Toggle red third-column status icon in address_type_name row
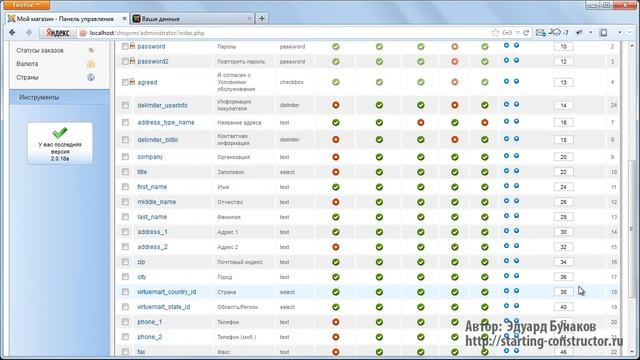 pyautogui.click(x=420, y=122)
